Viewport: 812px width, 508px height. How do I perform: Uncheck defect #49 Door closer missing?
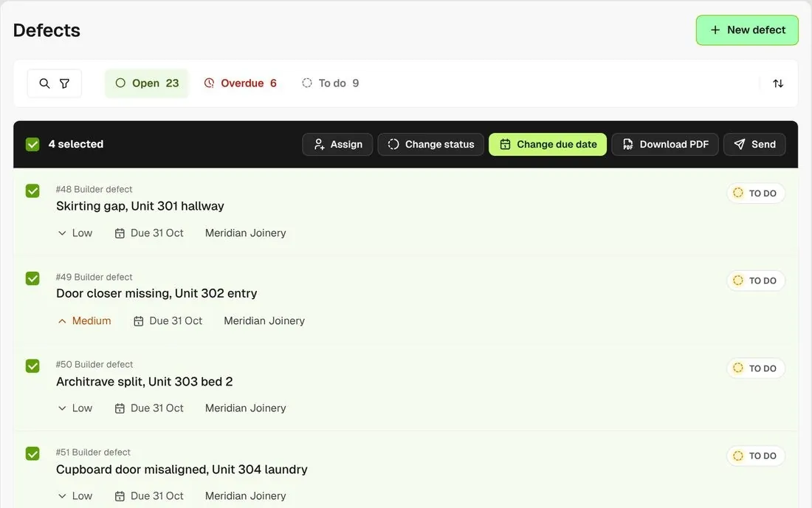pos(32,278)
